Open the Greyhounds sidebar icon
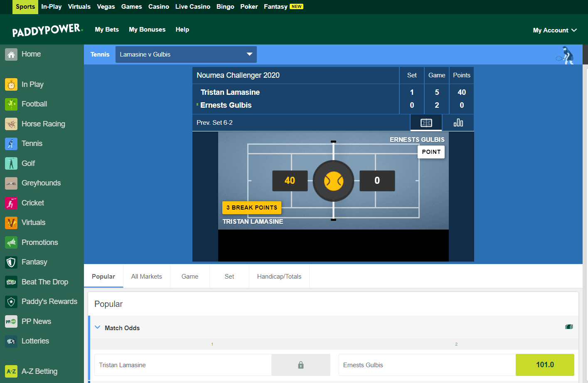The height and width of the screenshot is (383, 588). [11, 183]
